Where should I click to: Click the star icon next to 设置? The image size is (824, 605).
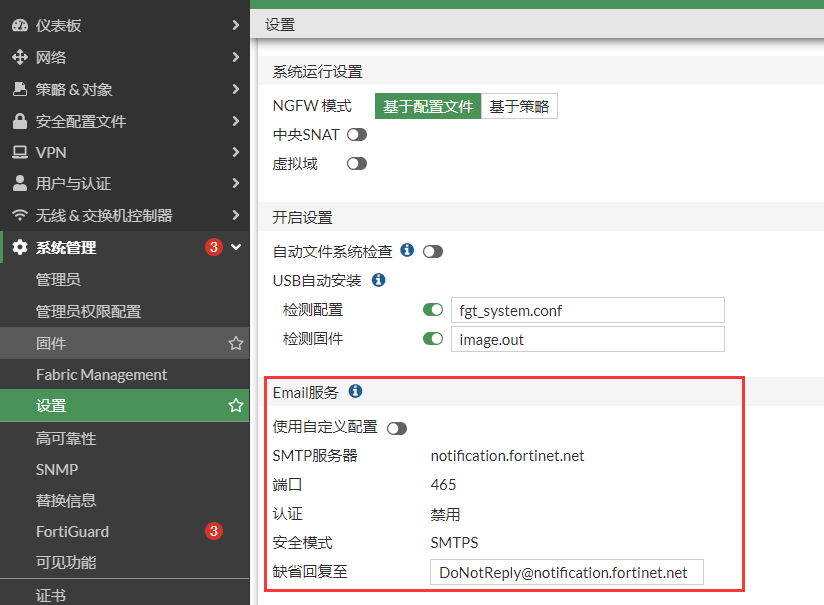point(236,406)
